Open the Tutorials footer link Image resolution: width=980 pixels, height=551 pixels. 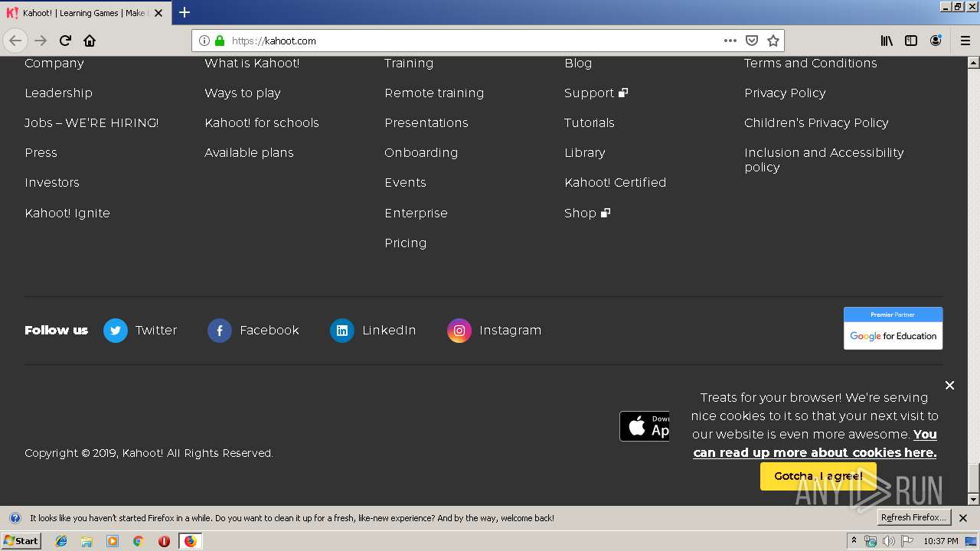click(x=590, y=123)
